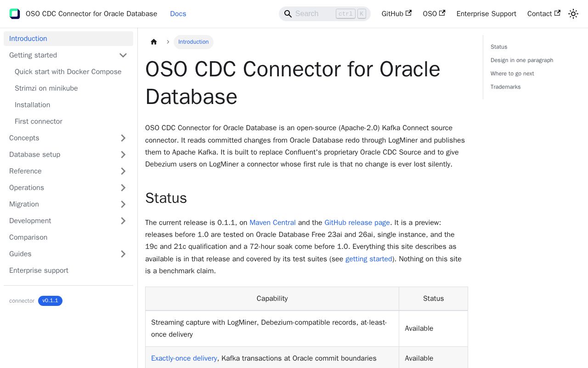Toggle light/dark theme sun icon

coord(573,14)
